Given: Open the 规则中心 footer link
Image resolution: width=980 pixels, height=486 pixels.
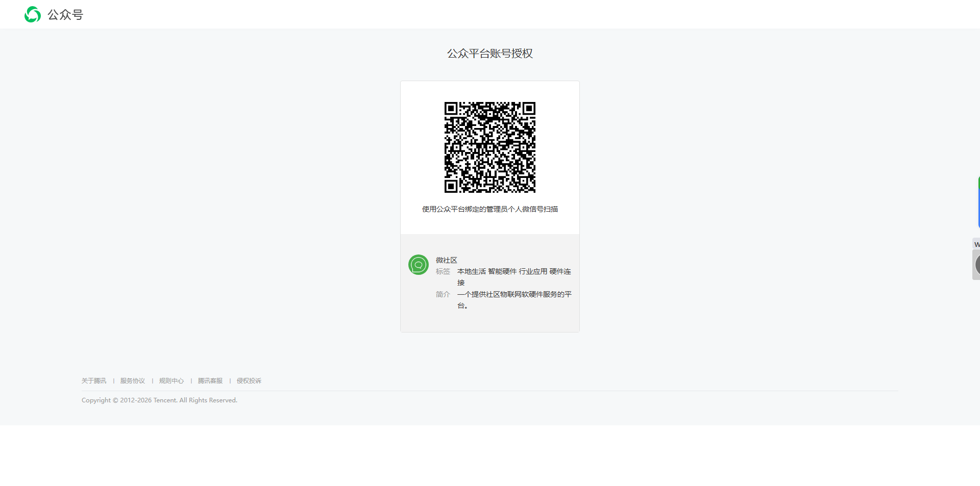Looking at the screenshot, I should click(171, 381).
